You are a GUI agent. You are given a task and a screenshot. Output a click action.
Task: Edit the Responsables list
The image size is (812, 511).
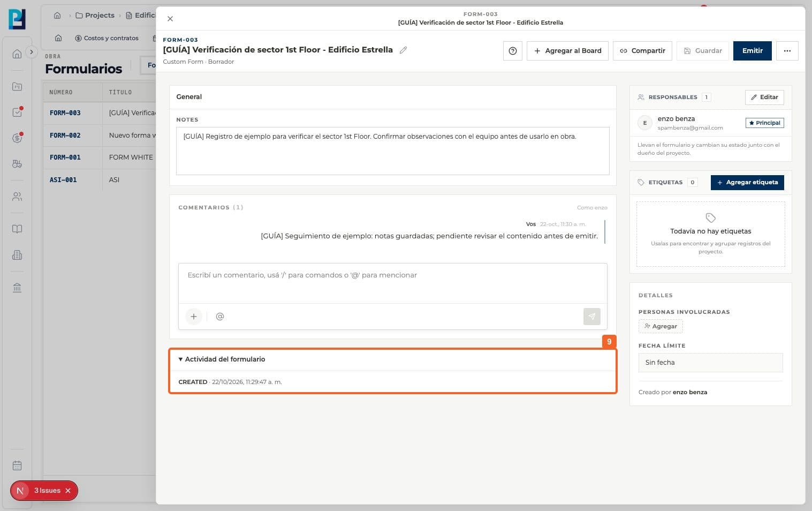click(764, 97)
